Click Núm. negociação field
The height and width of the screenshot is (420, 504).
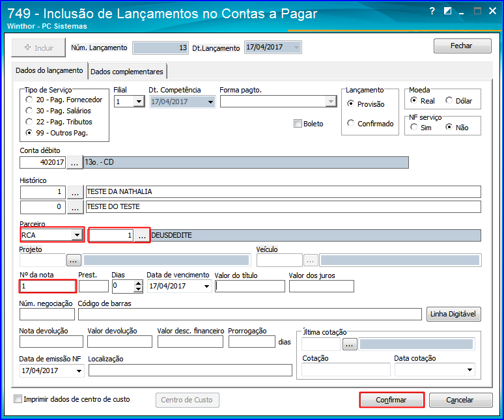click(47, 315)
